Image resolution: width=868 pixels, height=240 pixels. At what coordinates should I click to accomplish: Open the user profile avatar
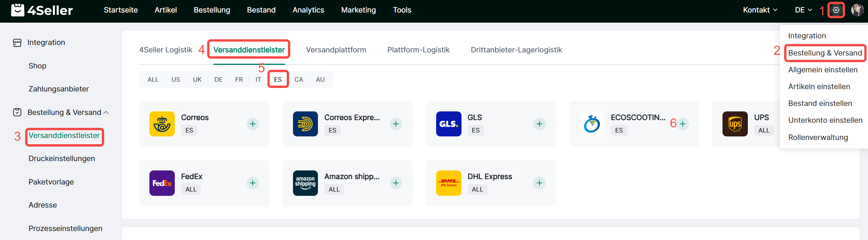pyautogui.click(x=857, y=10)
